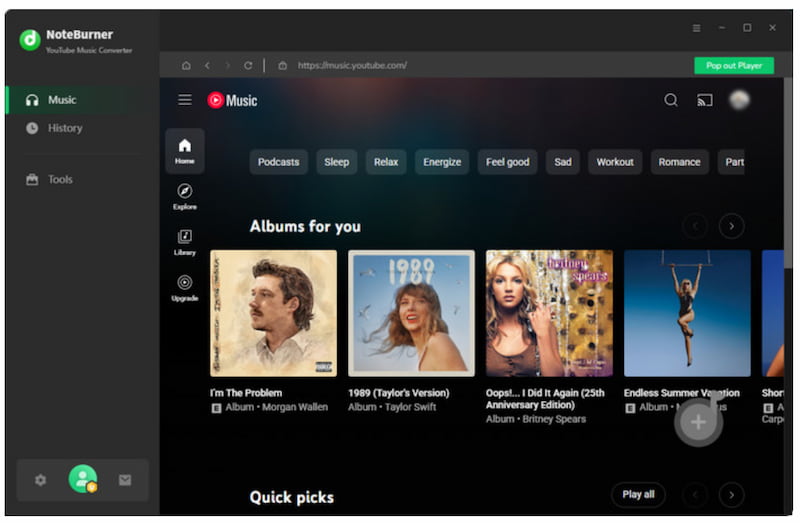Open the History section in the sidebar
Viewport: 800px width, 523px height.
pyautogui.click(x=83, y=128)
